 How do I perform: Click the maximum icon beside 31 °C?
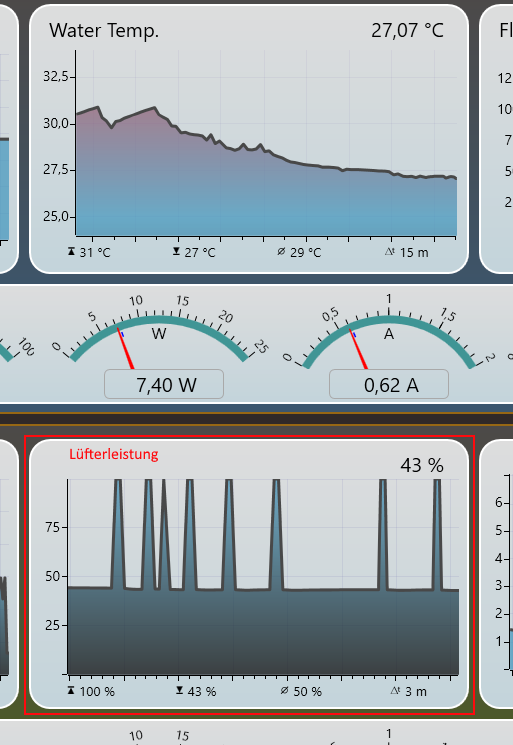(71, 251)
